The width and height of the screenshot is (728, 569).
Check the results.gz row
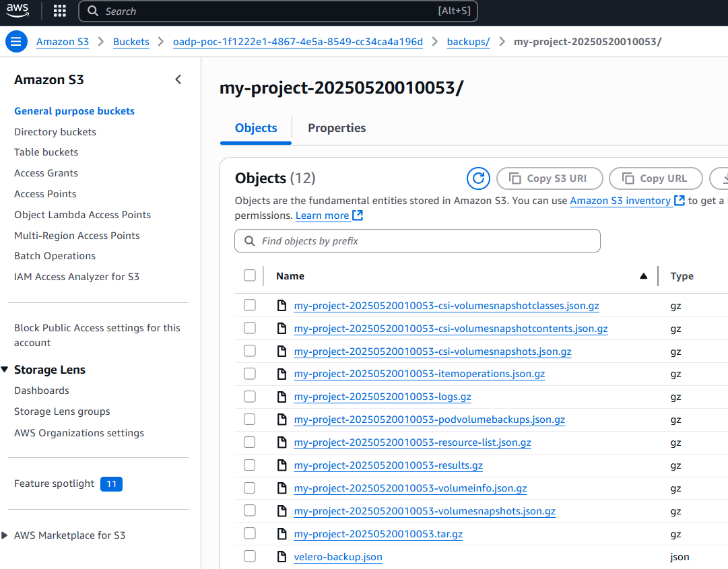[250, 465]
